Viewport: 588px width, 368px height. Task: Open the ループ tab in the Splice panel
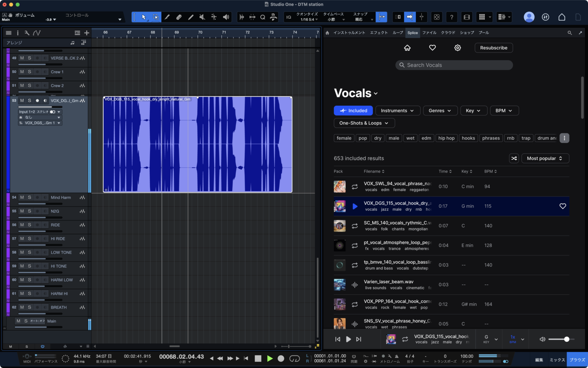(x=398, y=33)
